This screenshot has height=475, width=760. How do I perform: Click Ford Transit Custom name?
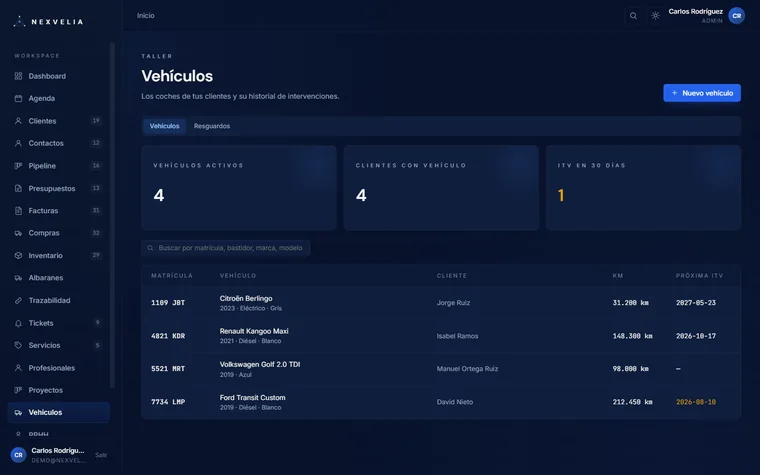click(253, 397)
